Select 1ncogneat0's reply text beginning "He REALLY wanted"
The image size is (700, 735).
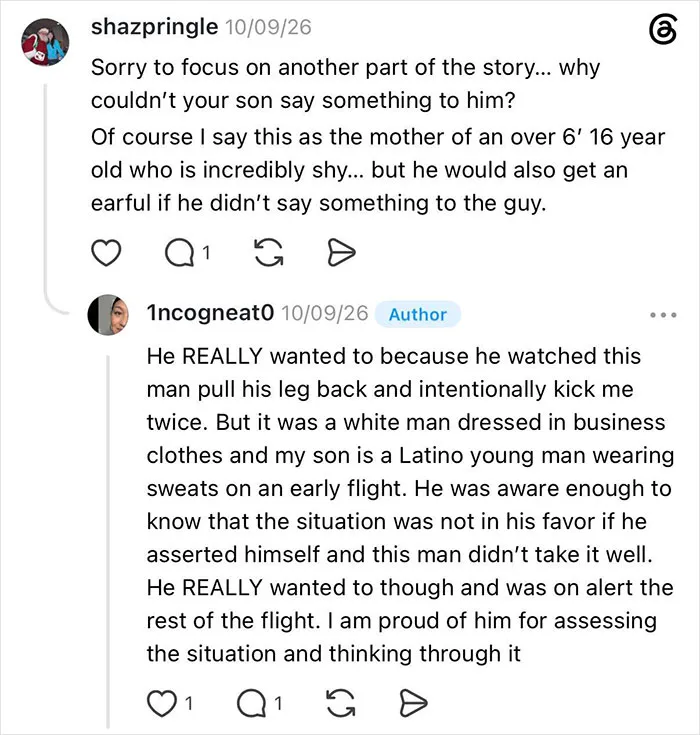[410, 505]
